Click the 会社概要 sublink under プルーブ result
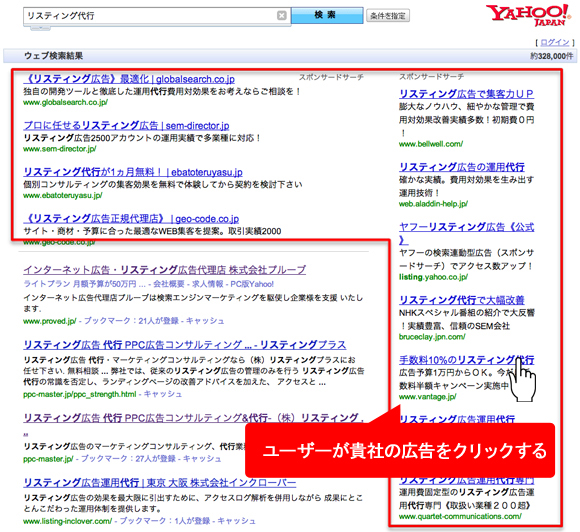 coord(169,284)
